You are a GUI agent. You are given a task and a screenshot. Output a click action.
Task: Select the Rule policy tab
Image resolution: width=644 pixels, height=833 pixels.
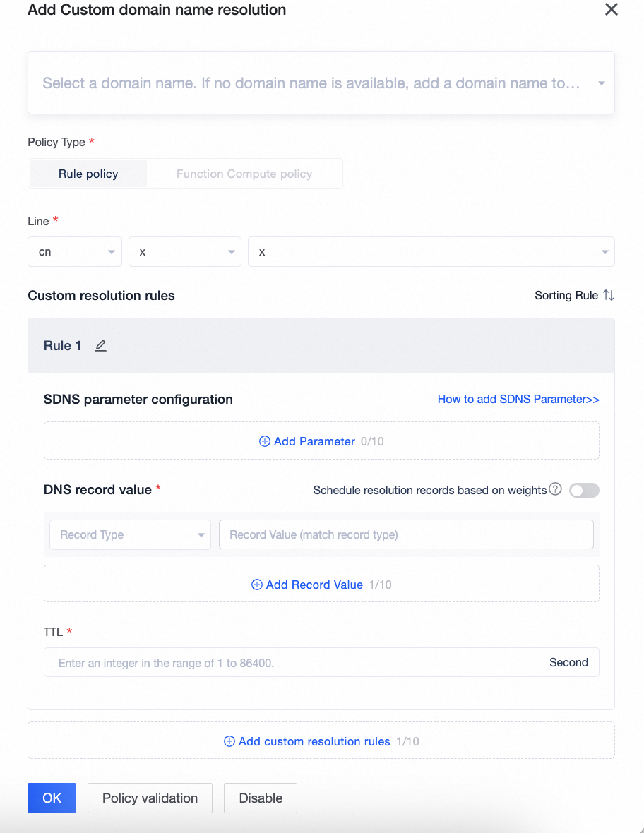pos(88,174)
